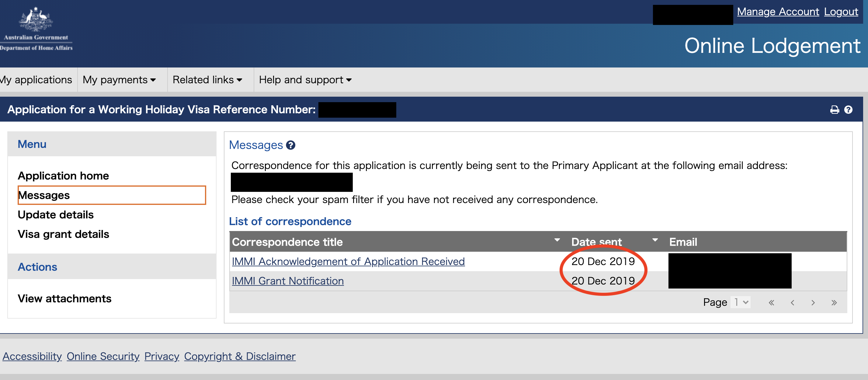The width and height of the screenshot is (868, 380).
Task: Click the Logout link
Action: pyautogui.click(x=841, y=12)
